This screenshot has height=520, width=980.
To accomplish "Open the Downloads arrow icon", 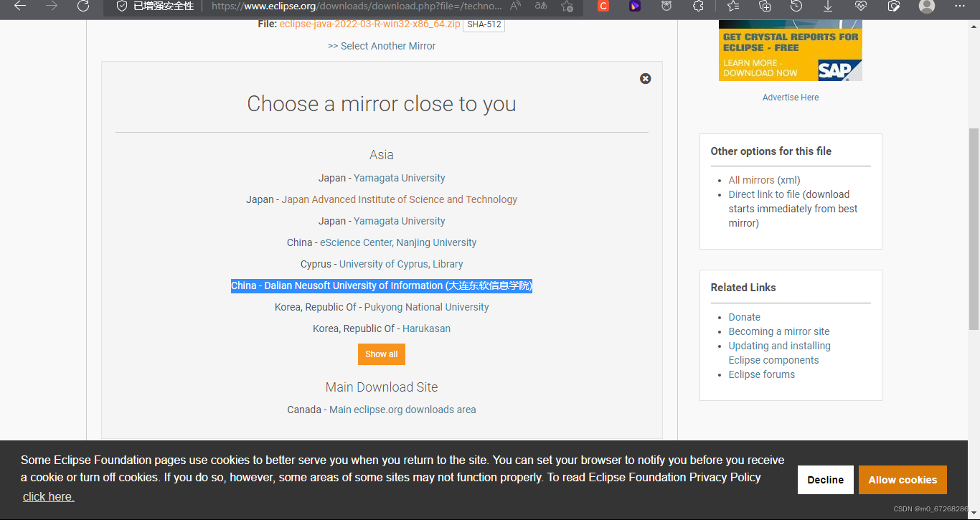I will click(x=828, y=6).
